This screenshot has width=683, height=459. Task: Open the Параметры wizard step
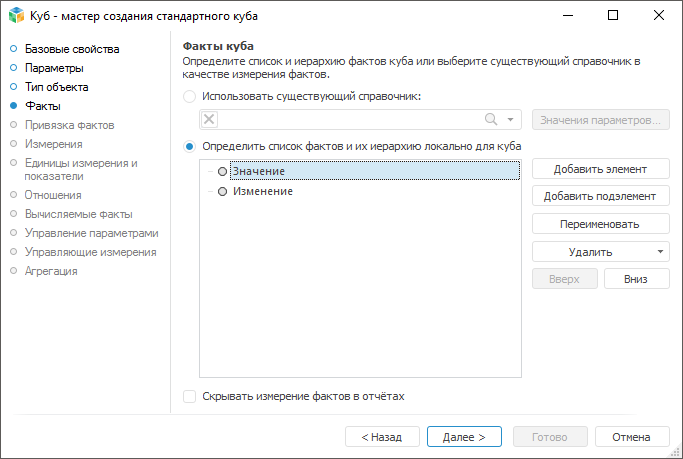tap(54, 68)
